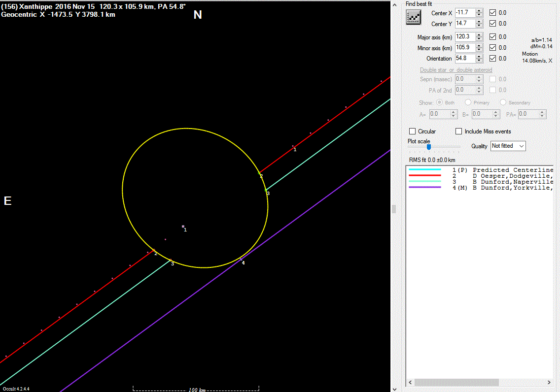Toggle the Sepn (masec) fit checkbox

(493, 79)
